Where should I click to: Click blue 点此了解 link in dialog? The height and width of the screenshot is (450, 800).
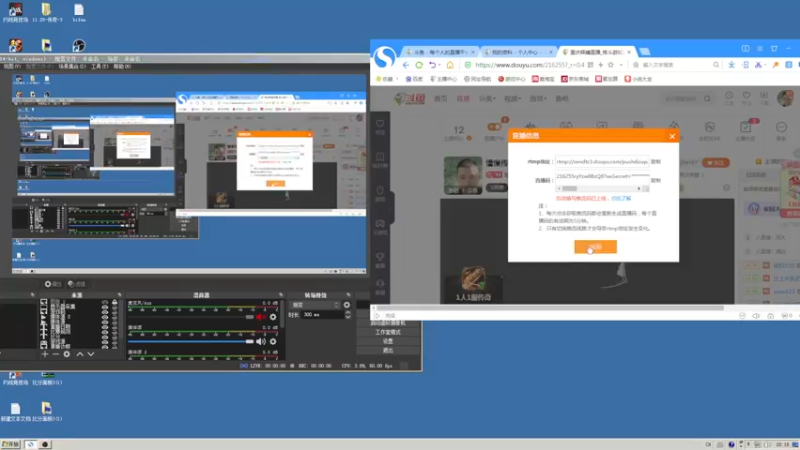click(621, 198)
